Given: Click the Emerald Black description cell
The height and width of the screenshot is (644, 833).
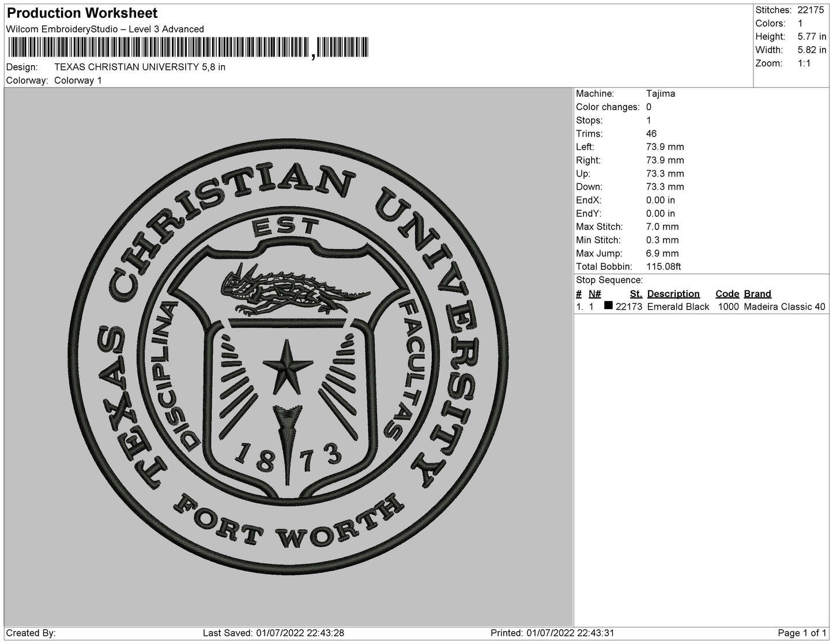Looking at the screenshot, I should click(x=678, y=307).
